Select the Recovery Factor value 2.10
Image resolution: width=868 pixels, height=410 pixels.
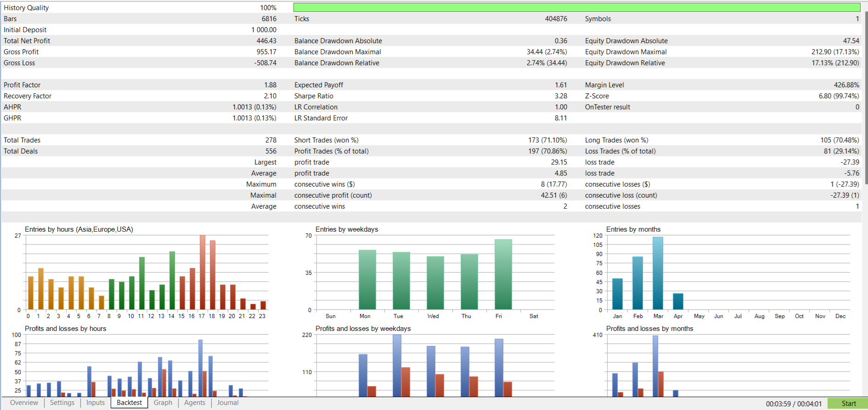point(271,96)
